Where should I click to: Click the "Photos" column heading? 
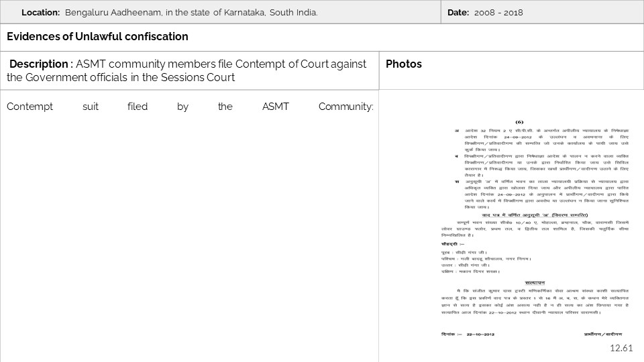(404, 64)
